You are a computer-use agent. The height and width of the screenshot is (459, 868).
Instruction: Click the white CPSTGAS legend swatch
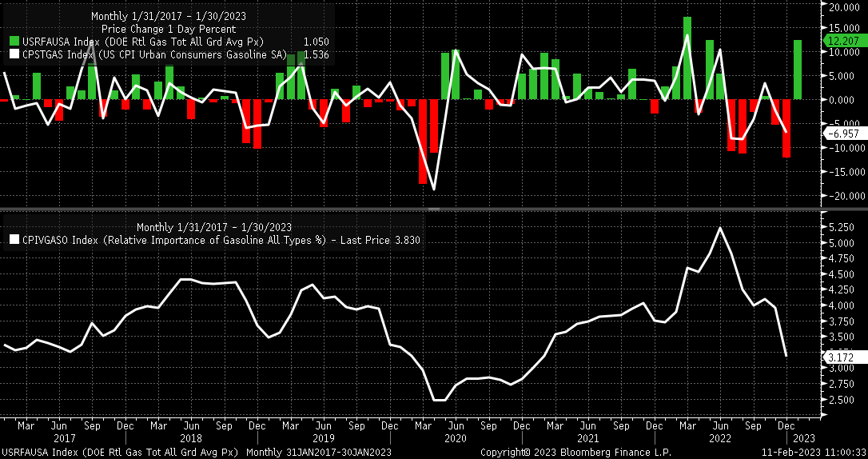(14, 54)
